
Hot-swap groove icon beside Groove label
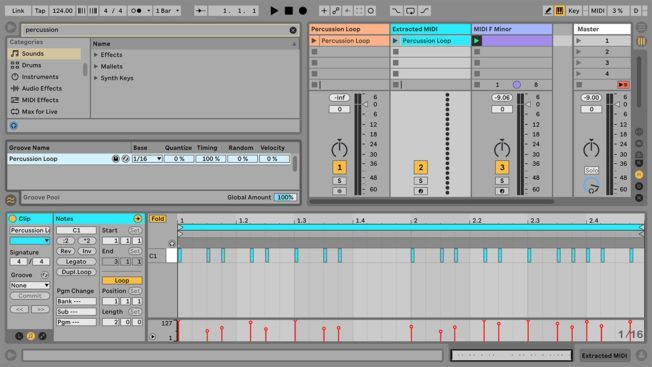point(44,275)
